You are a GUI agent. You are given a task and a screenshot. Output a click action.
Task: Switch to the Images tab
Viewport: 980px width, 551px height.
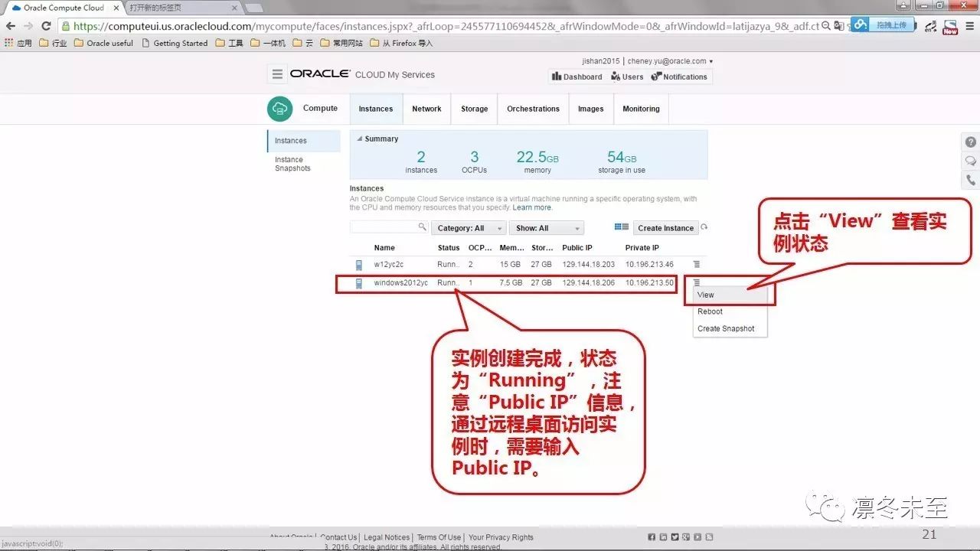591,109
